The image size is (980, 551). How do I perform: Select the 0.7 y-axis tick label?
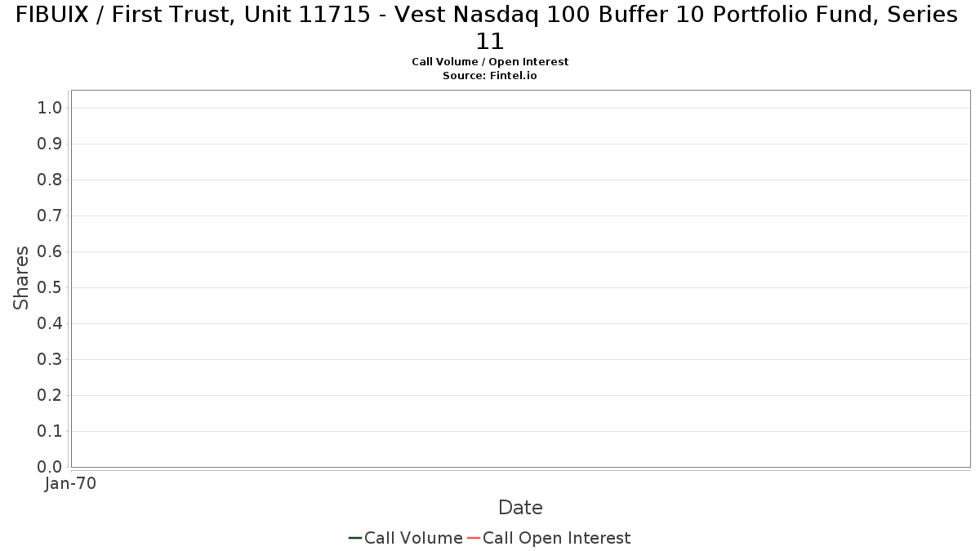50,216
